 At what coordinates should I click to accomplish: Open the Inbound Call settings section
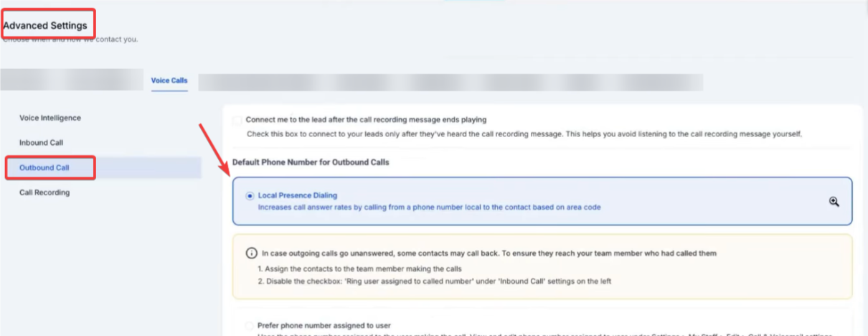click(42, 143)
